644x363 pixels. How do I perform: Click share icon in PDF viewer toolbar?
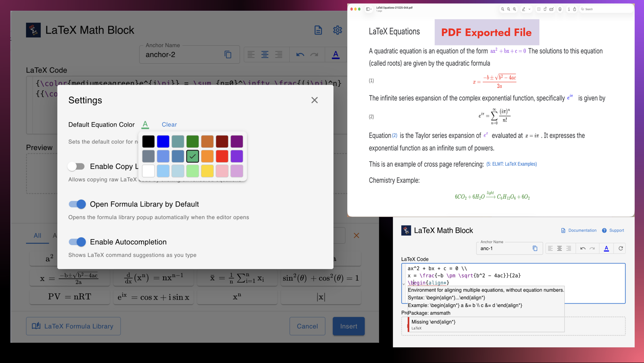click(575, 9)
